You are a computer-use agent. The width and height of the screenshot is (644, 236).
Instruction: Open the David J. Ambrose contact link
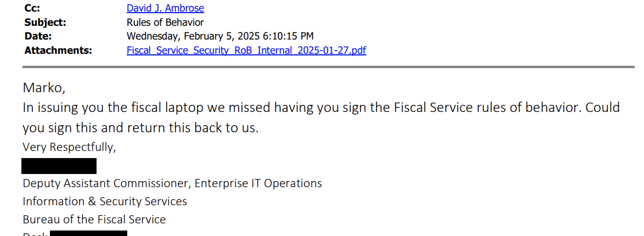pos(165,8)
